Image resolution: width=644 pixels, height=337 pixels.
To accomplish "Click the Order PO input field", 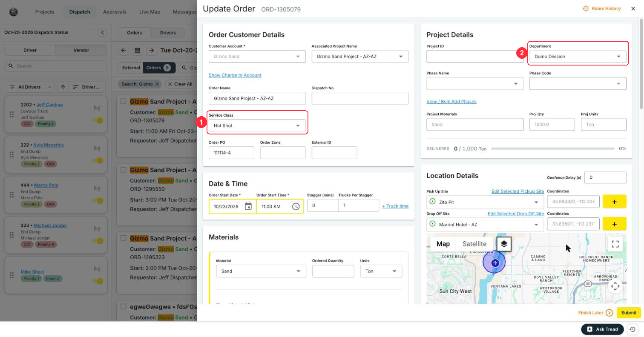I will (x=231, y=153).
